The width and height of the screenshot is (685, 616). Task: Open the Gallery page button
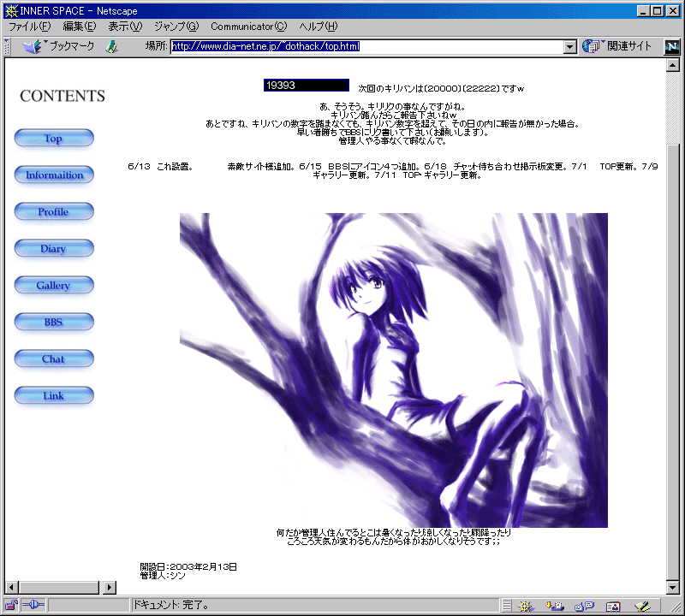(54, 285)
